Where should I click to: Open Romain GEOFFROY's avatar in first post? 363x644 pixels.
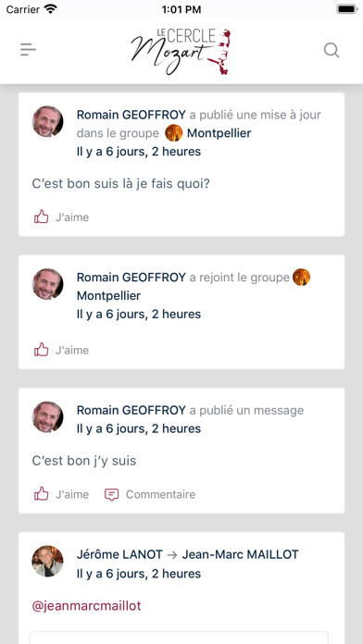click(47, 121)
